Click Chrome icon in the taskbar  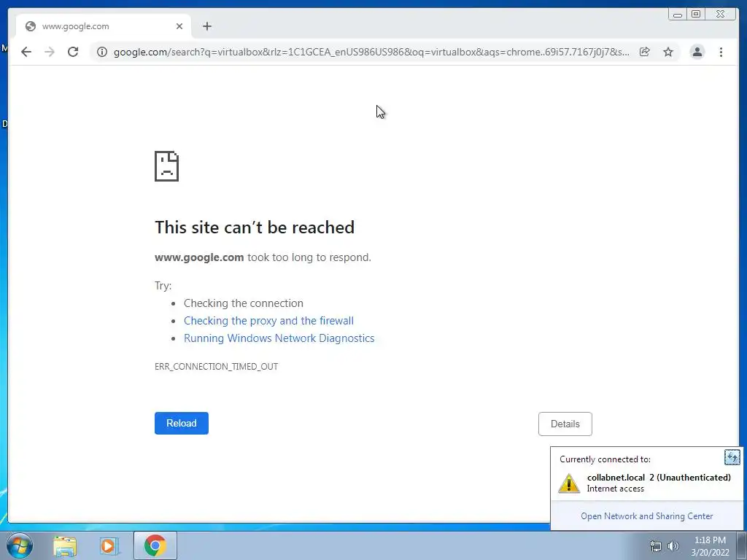tap(155, 545)
